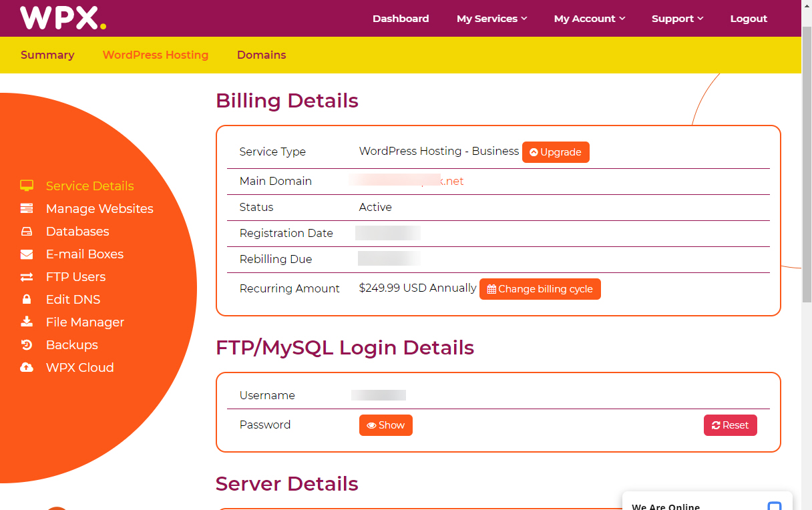Log out via the Logout link
812x510 pixels.
point(749,19)
